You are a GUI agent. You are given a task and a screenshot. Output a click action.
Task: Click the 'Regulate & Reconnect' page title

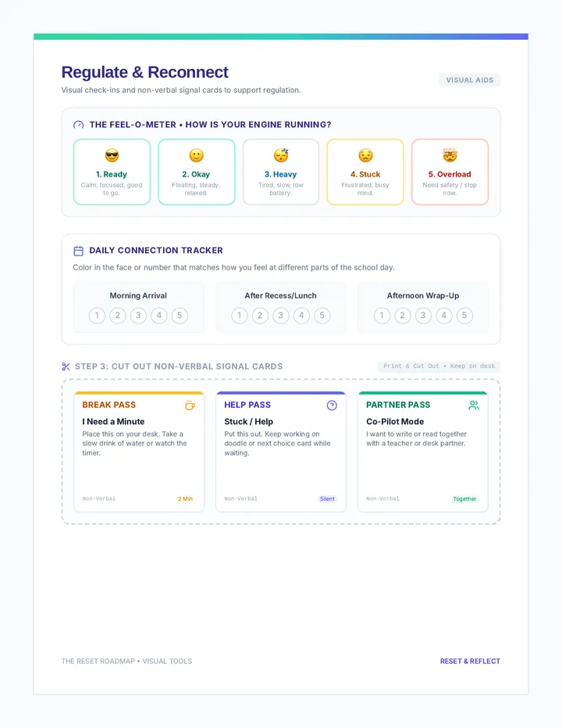(144, 73)
